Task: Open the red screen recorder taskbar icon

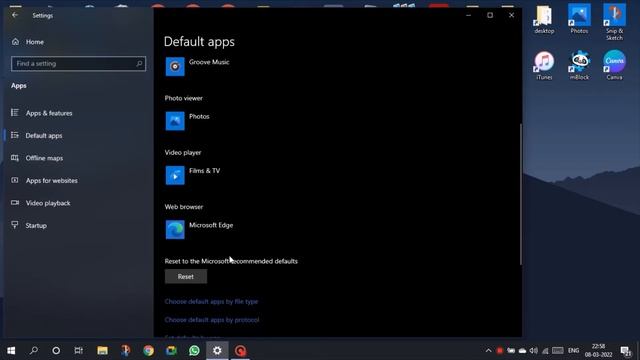Action: [240, 351]
